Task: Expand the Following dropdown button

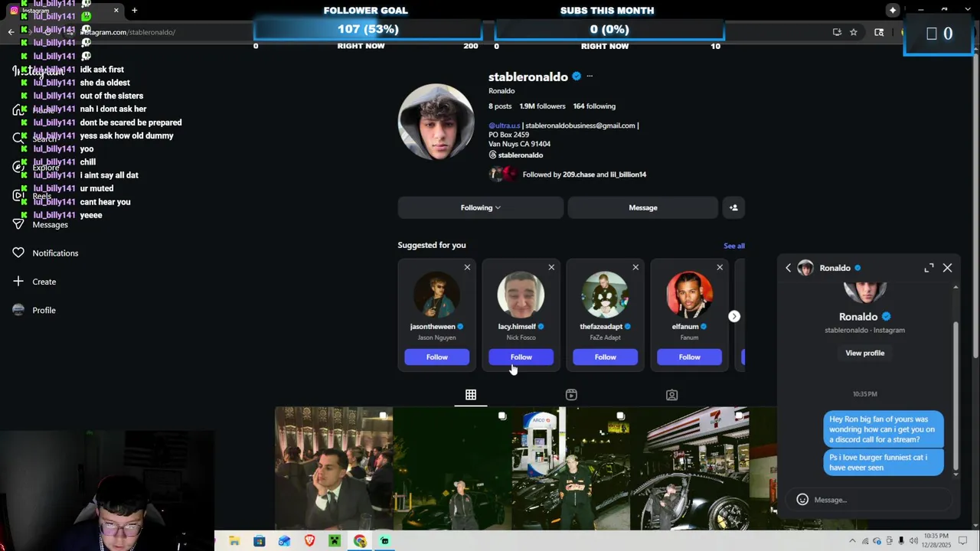Action: 480,207
